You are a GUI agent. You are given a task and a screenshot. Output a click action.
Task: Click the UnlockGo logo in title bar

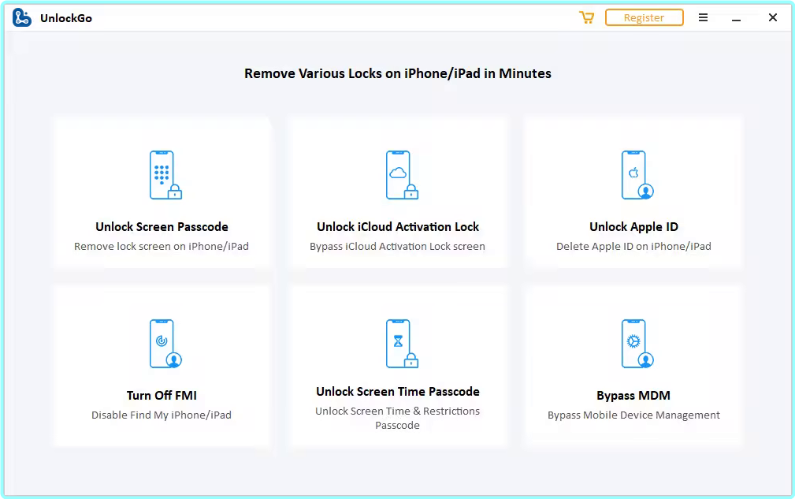[x=22, y=18]
